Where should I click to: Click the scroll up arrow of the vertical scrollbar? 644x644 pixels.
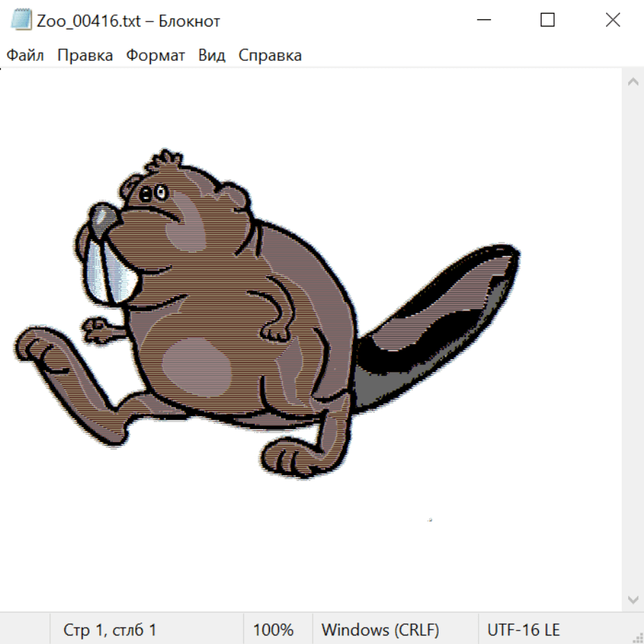click(x=633, y=82)
